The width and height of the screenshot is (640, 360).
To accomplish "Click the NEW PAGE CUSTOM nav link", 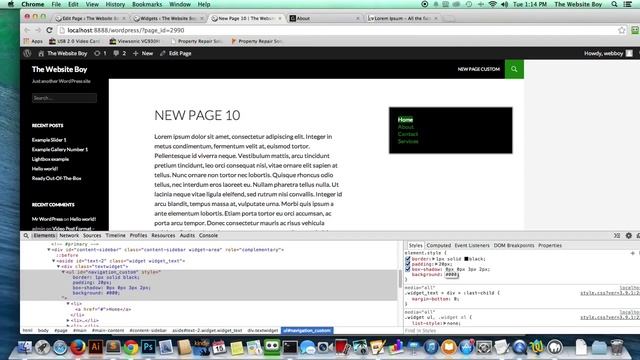I will [x=478, y=69].
